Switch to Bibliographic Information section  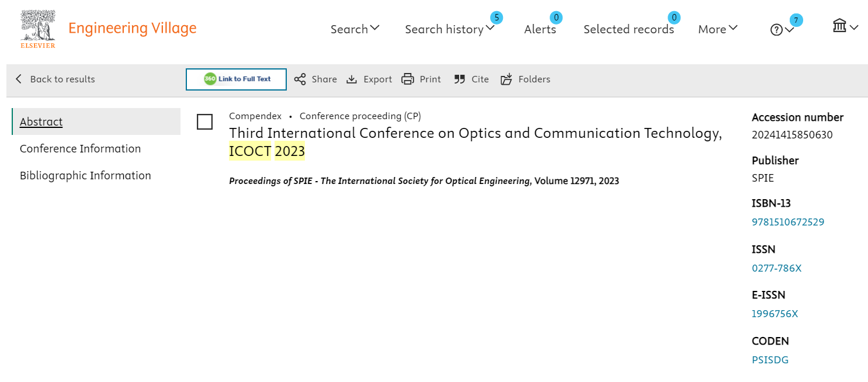(x=85, y=175)
